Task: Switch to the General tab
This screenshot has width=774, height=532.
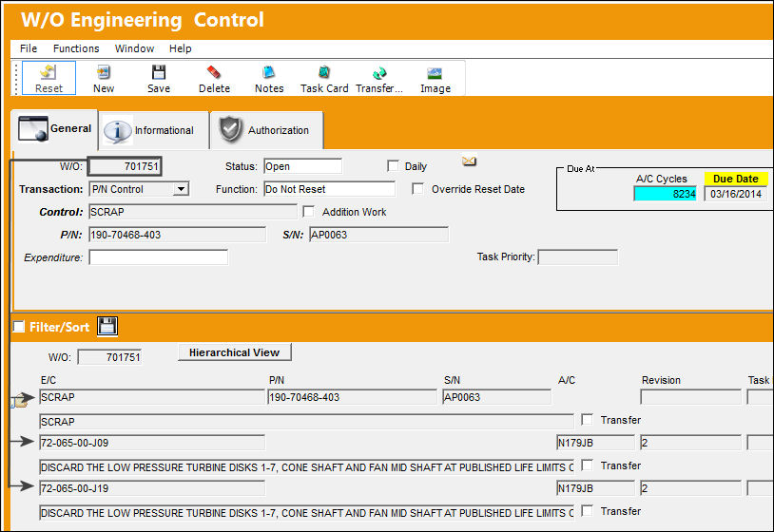Action: pos(55,128)
